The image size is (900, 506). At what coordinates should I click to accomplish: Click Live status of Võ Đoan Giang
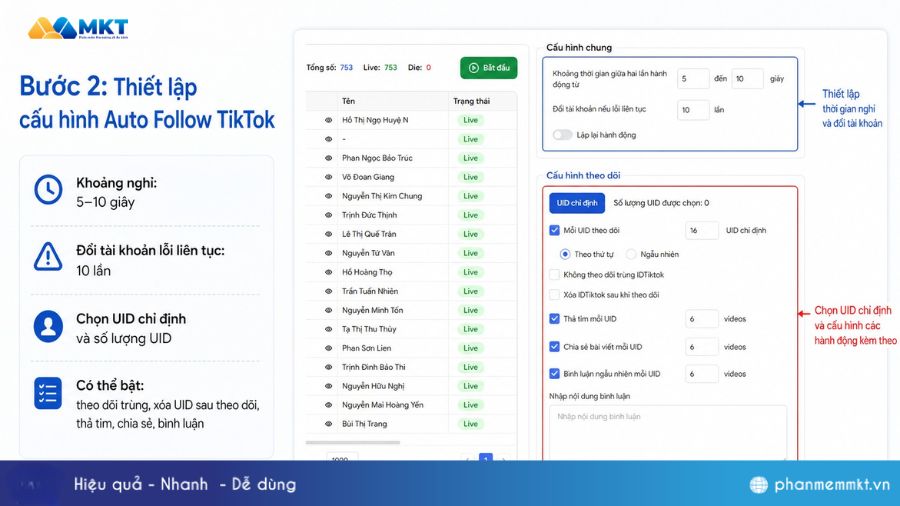pyautogui.click(x=471, y=177)
